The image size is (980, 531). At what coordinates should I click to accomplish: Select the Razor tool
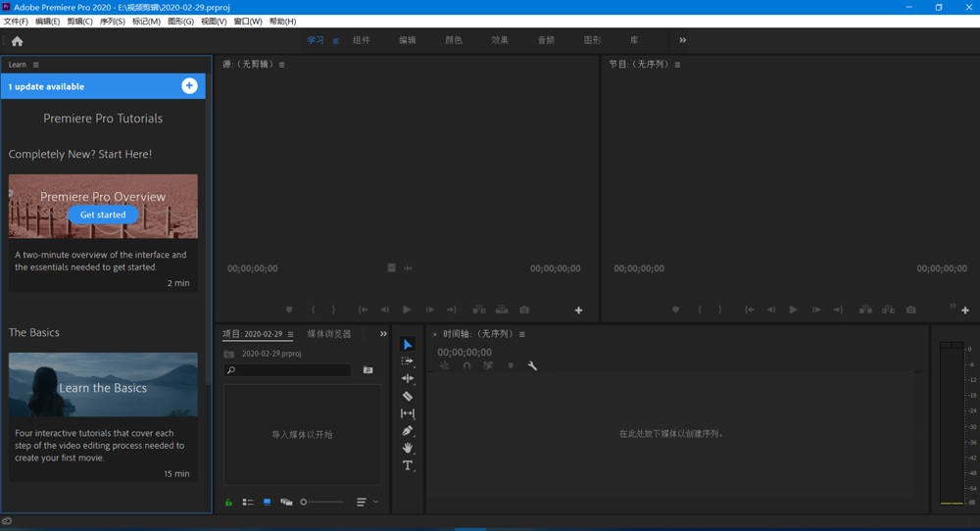click(x=408, y=396)
